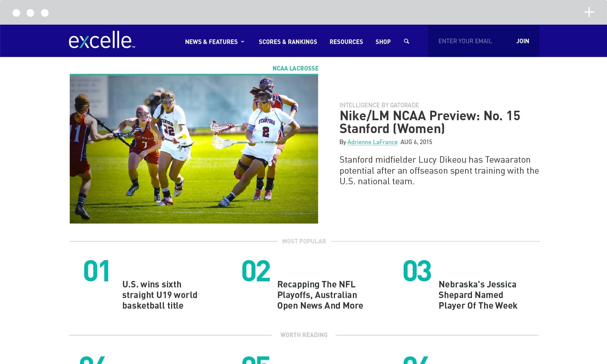Go to the Resources menu item
Screen dimensions: 607x364
pos(346,42)
